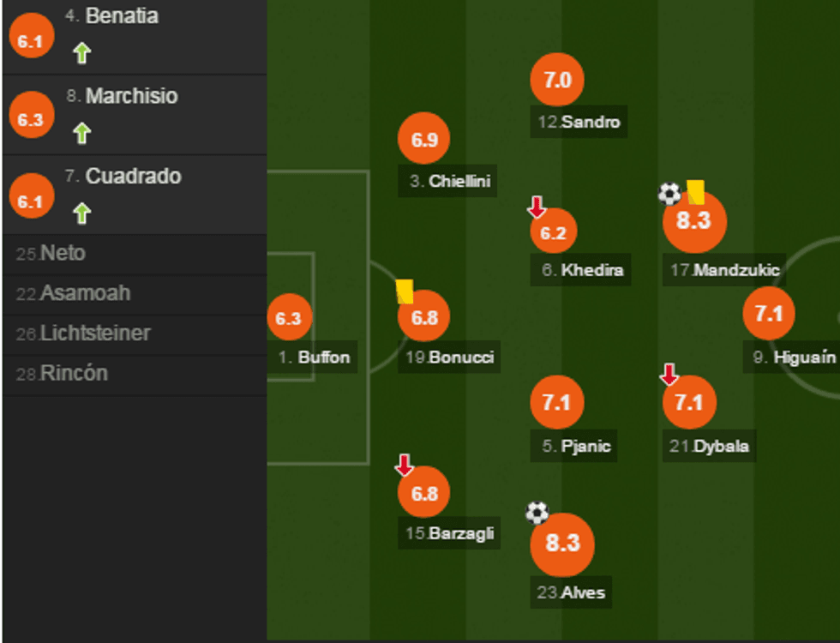
Task: Click Mandzukic's yellow card icon
Action: [695, 193]
